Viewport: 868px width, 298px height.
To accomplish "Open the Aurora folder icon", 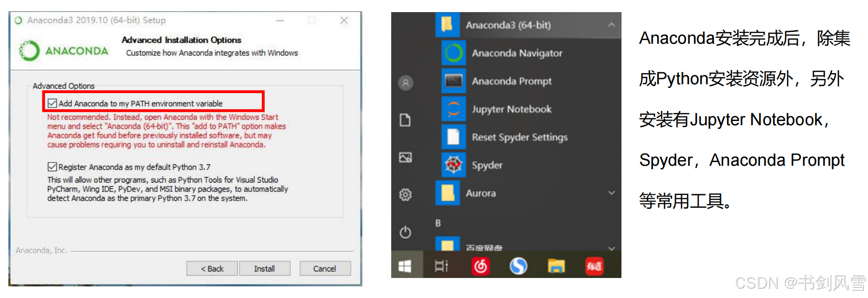I will click(447, 193).
